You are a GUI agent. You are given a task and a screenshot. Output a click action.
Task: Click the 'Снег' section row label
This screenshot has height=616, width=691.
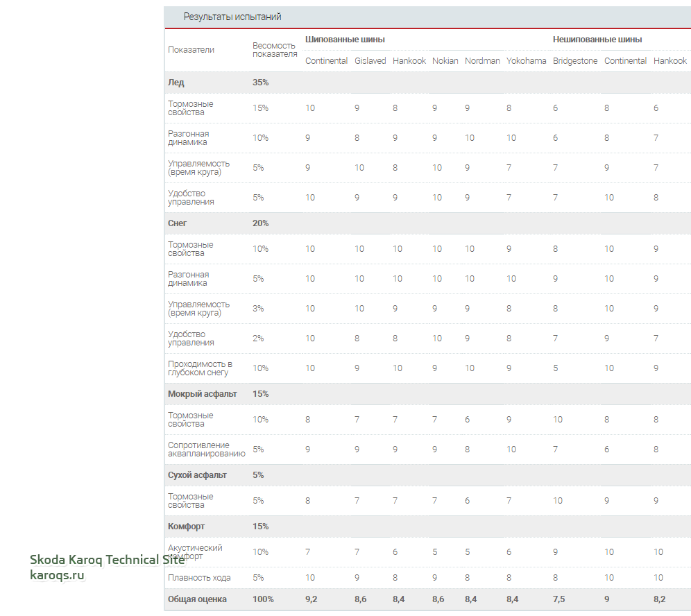tap(177, 223)
